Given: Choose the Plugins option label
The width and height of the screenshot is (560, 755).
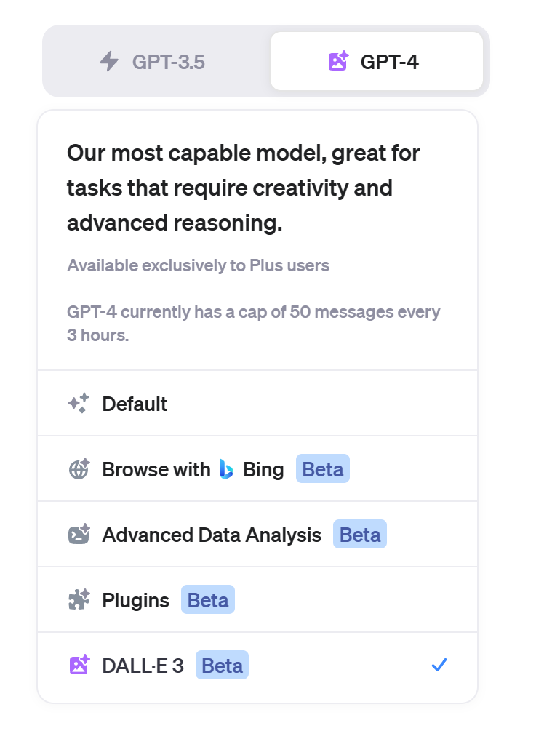Looking at the screenshot, I should (x=136, y=600).
